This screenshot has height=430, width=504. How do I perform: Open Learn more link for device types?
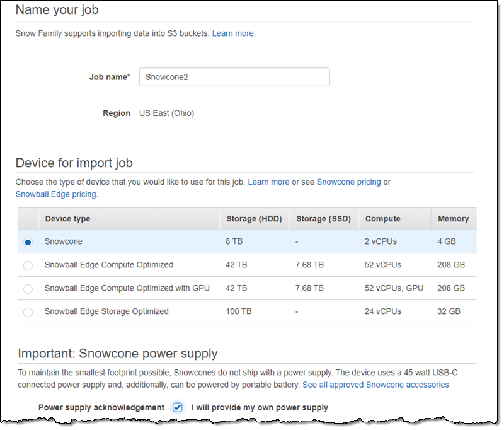pos(268,182)
